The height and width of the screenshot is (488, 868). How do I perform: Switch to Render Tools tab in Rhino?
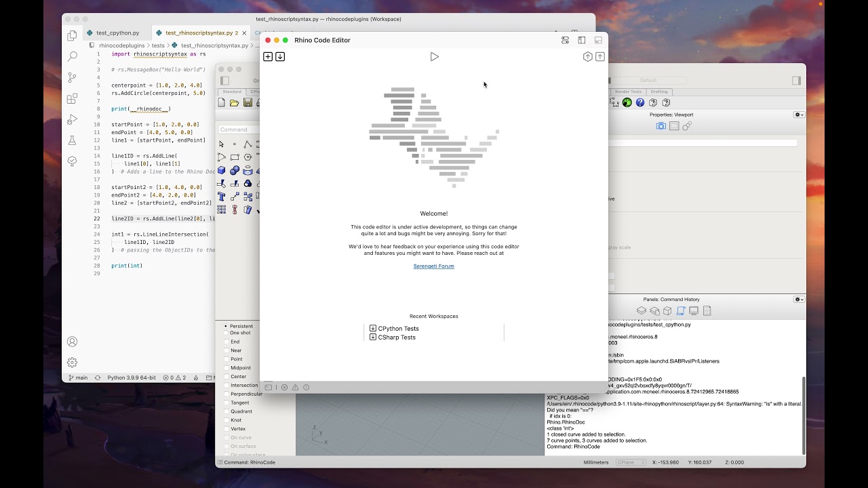click(x=627, y=91)
